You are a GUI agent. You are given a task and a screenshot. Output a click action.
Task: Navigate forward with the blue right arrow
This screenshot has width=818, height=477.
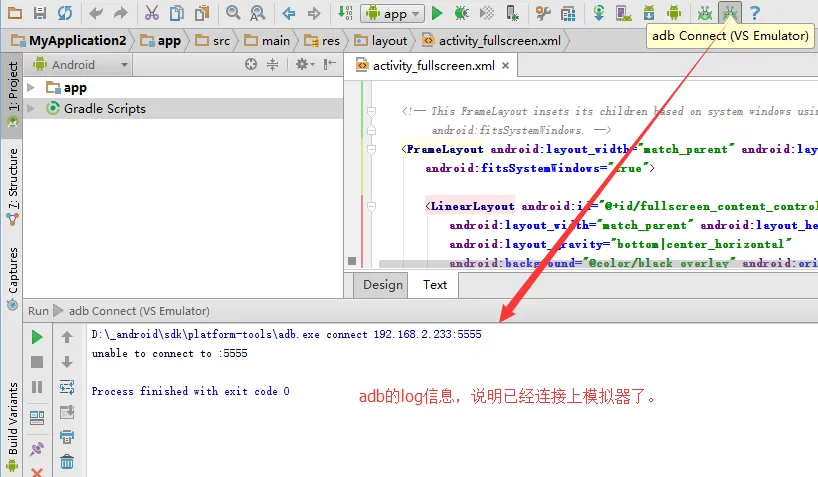[314, 13]
